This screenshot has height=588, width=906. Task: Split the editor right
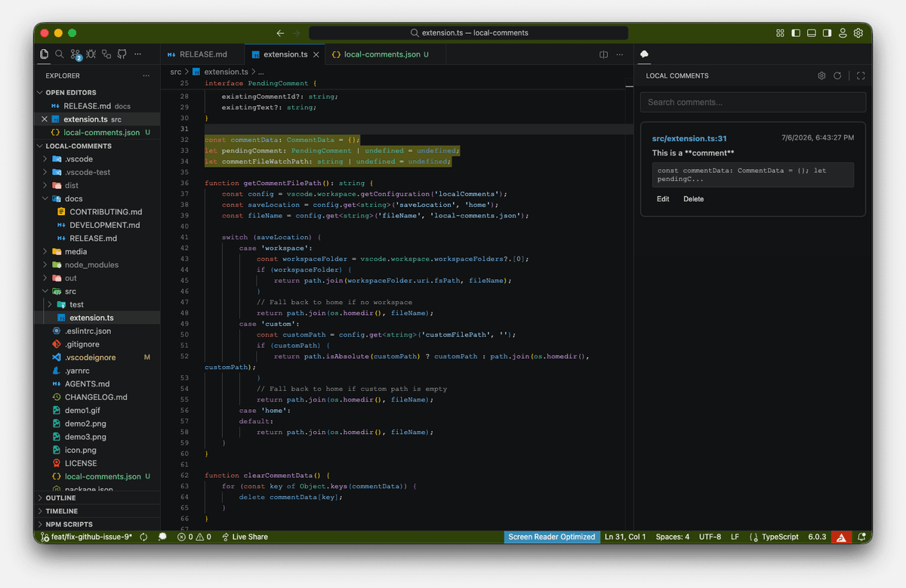click(x=603, y=54)
